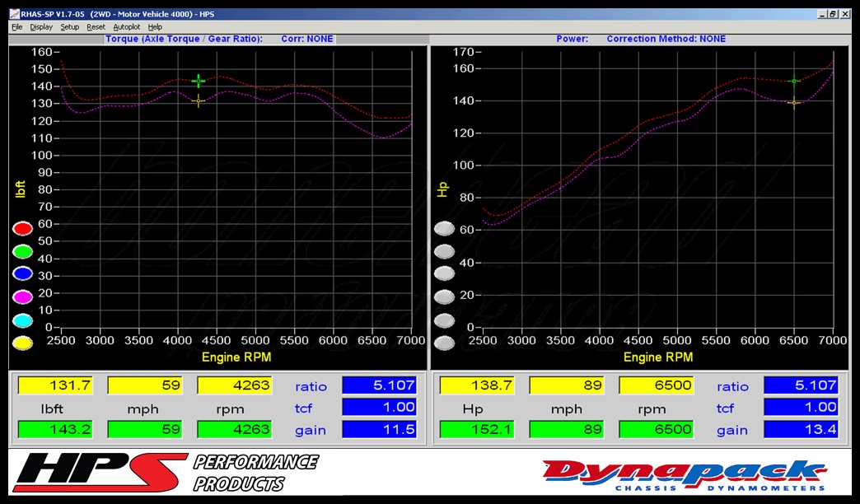Toggle the cyan trace button on torque graph

22,320
